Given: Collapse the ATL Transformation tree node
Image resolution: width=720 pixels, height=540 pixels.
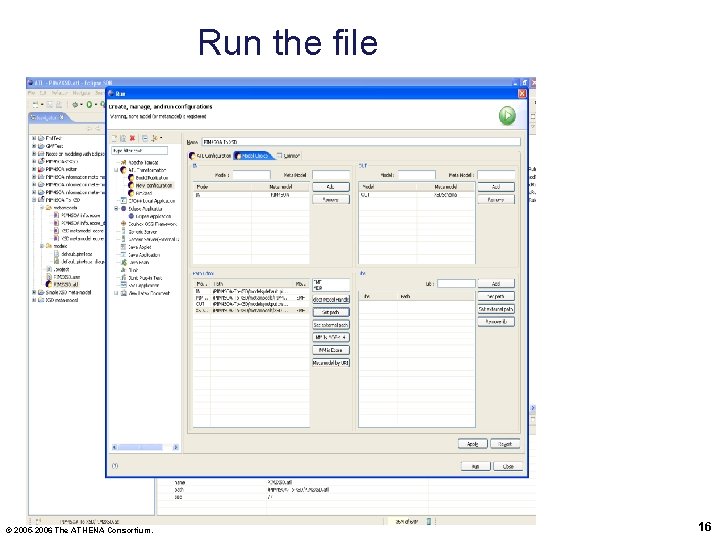Looking at the screenshot, I should [116, 170].
